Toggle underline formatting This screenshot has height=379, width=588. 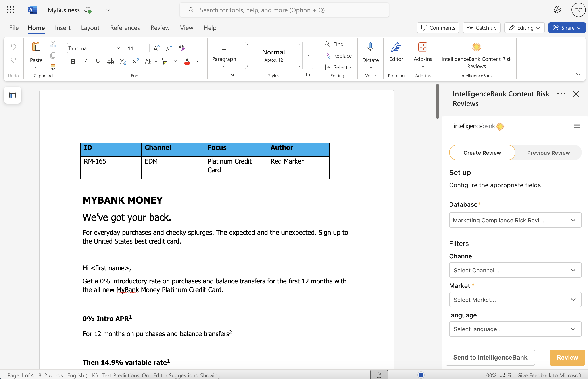point(98,61)
